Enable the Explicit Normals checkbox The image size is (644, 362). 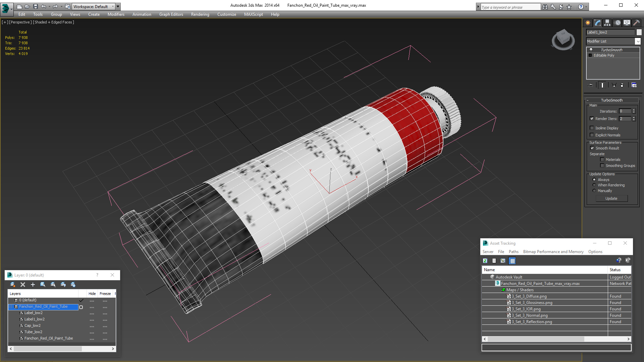pyautogui.click(x=592, y=135)
